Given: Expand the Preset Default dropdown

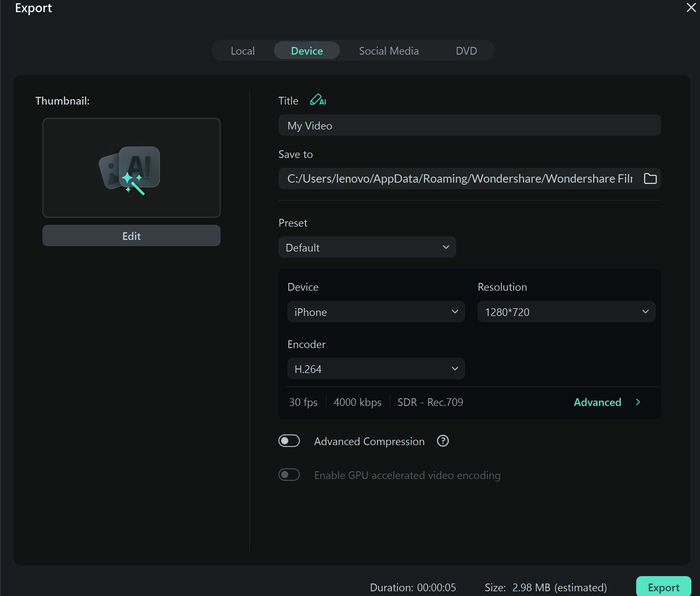Looking at the screenshot, I should point(367,247).
